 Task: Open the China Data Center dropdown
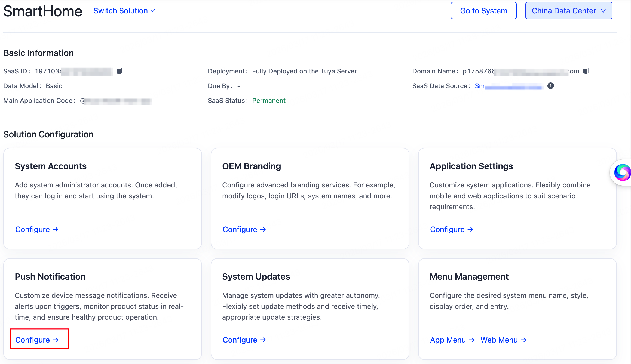(568, 11)
